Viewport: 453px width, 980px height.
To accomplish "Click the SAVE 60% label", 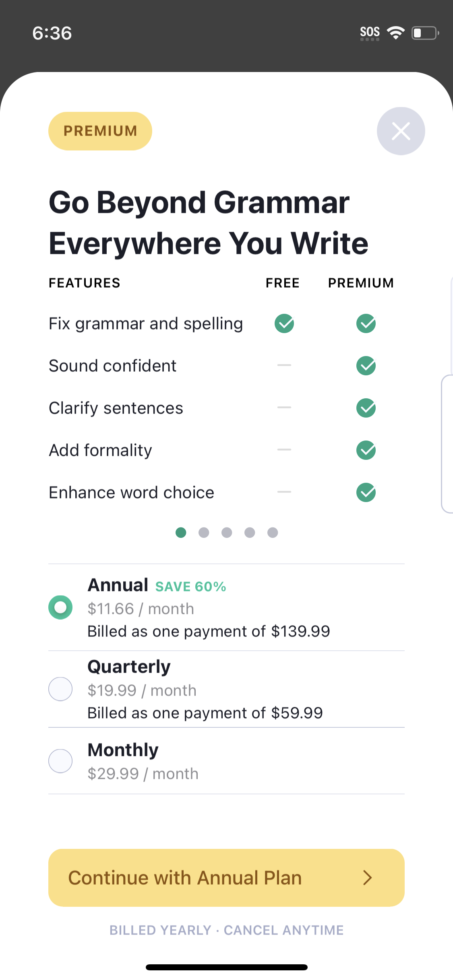I will pyautogui.click(x=190, y=586).
